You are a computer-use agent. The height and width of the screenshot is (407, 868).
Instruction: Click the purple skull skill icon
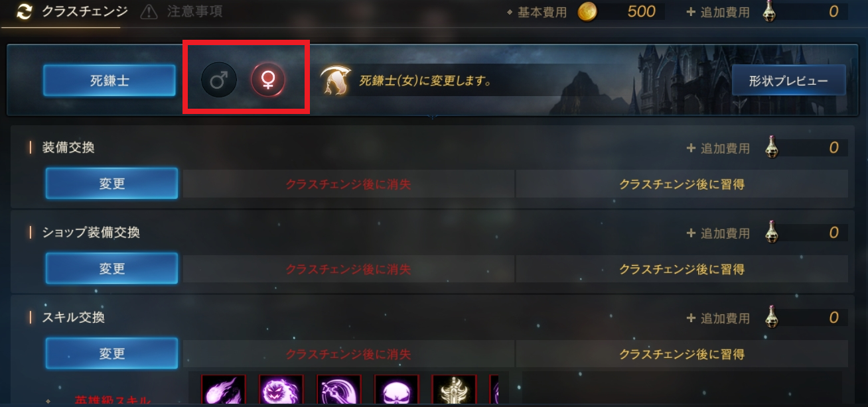[x=397, y=391]
